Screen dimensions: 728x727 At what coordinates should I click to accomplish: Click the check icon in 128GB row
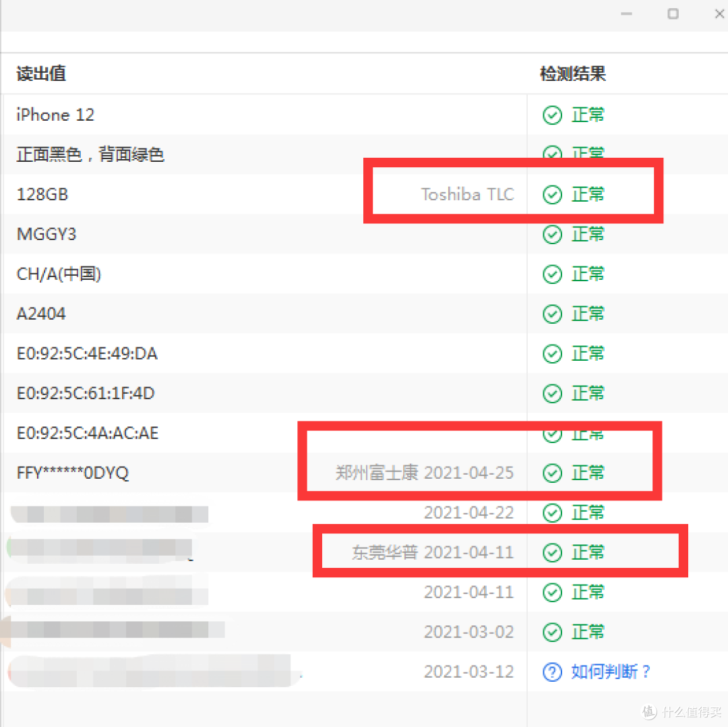(x=552, y=194)
